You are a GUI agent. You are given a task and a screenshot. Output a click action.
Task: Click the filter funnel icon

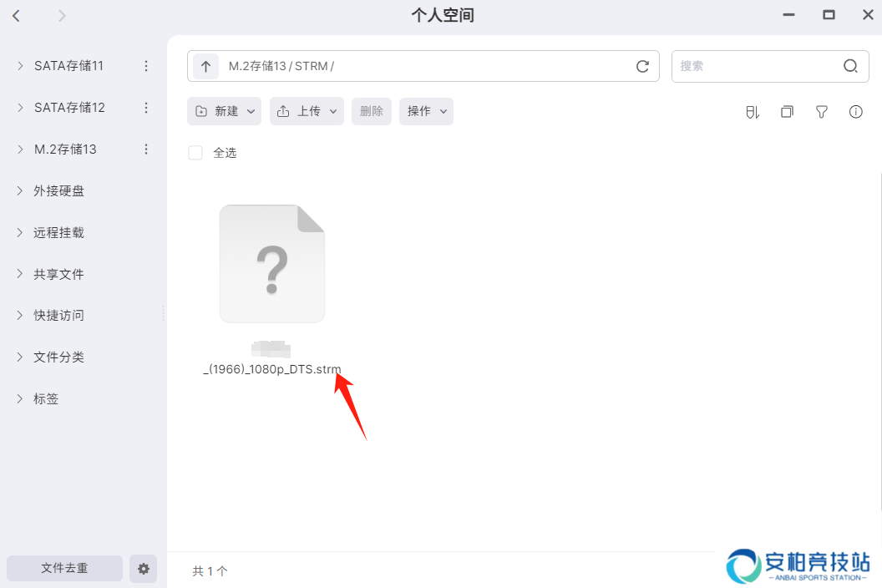[x=821, y=112]
